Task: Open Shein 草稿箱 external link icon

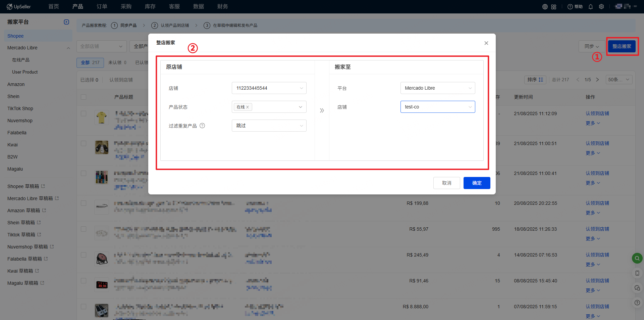Action: (x=39, y=222)
